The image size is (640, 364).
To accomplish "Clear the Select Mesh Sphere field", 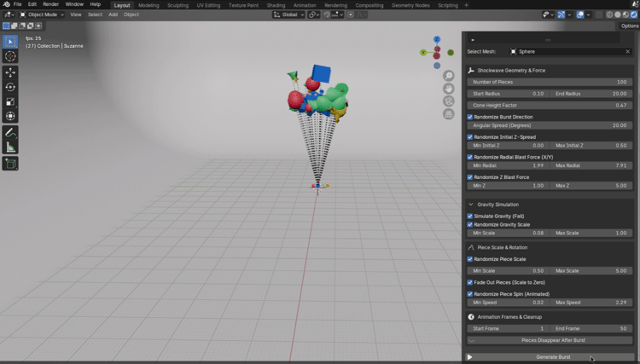I will (628, 52).
